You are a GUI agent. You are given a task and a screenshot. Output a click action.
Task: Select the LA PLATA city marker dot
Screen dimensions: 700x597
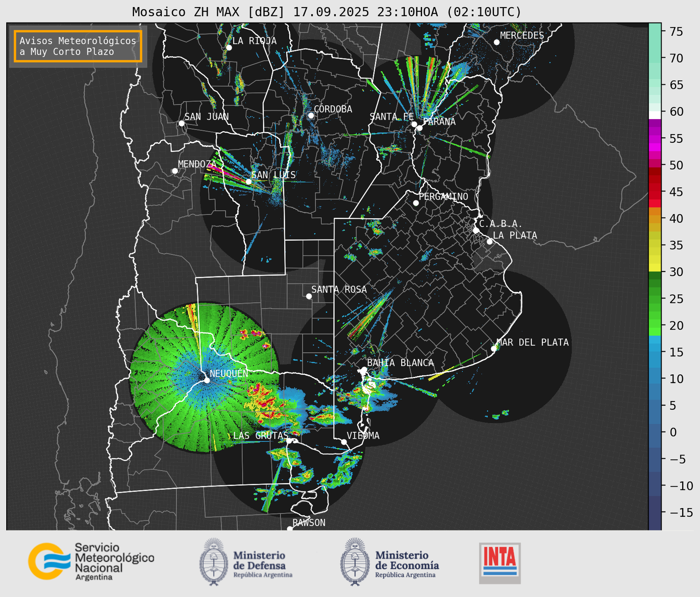click(x=490, y=242)
